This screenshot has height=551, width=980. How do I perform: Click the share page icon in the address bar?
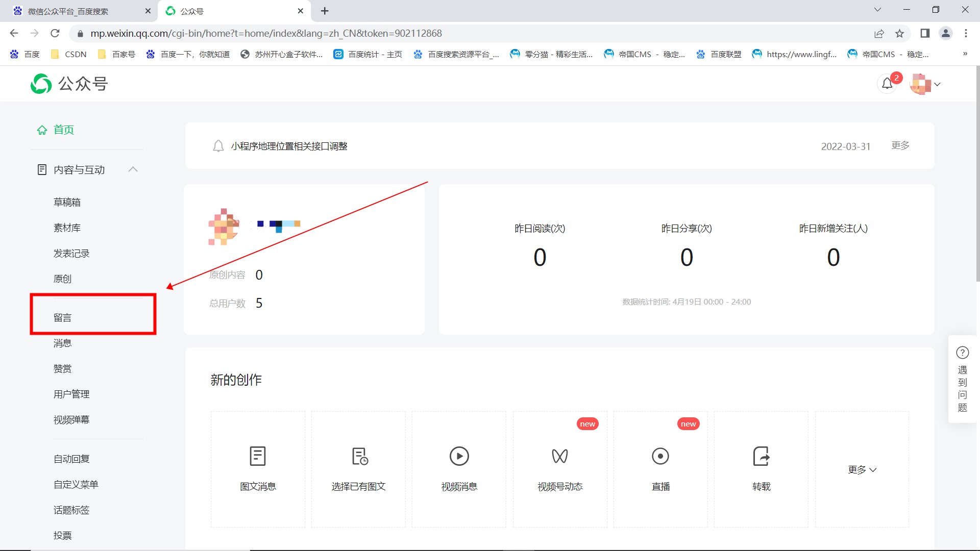tap(879, 33)
